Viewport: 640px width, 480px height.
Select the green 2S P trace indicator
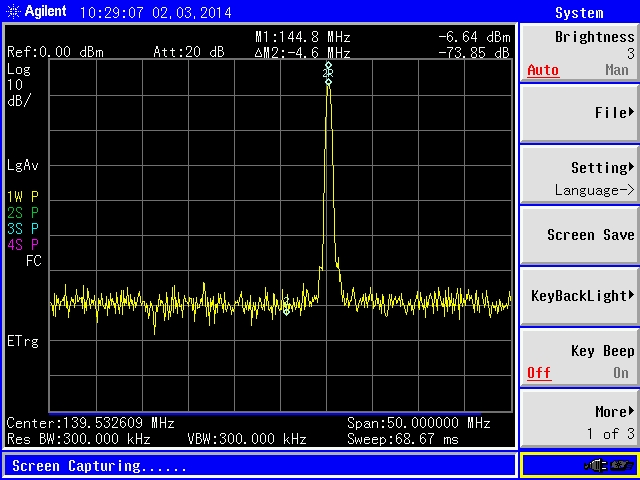point(22,213)
